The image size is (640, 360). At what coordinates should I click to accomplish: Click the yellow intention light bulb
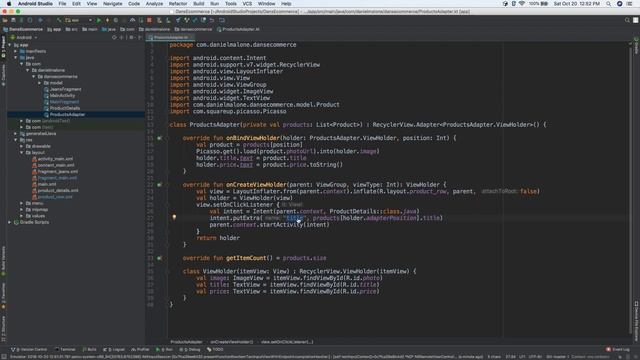pos(174,218)
